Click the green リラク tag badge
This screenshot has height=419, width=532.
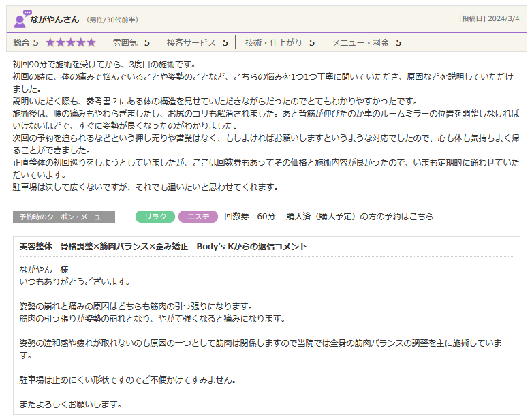click(155, 217)
